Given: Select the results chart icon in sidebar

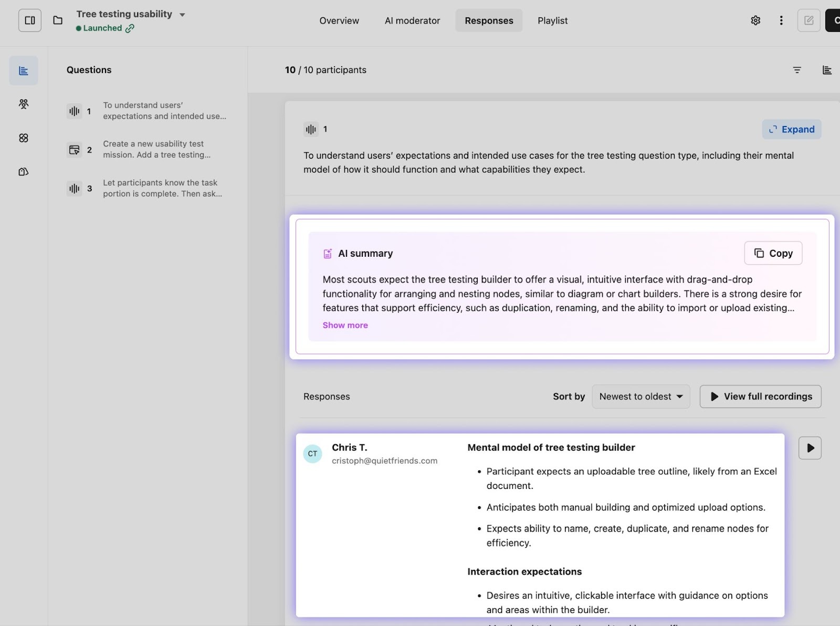Looking at the screenshot, I should pos(24,70).
